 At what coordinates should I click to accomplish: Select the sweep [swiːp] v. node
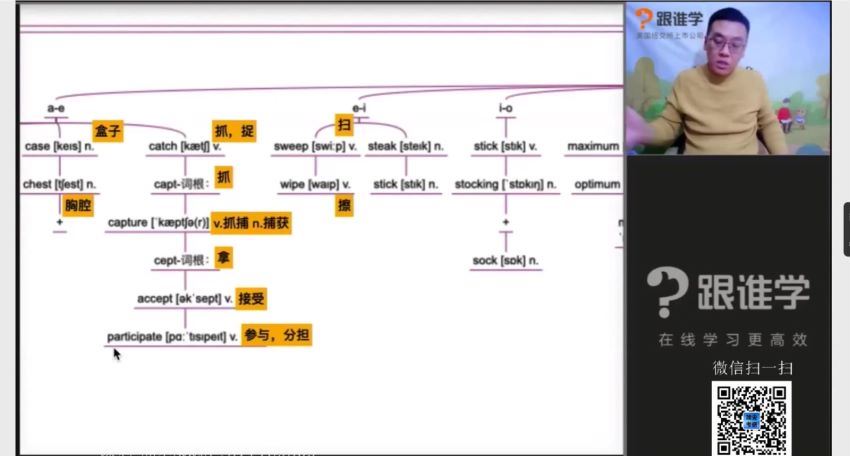312,147
